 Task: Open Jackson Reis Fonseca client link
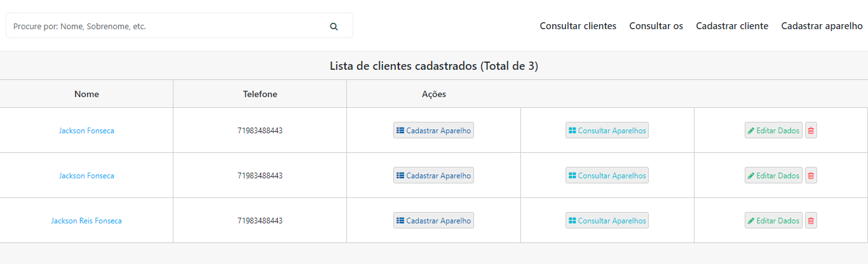[x=86, y=221]
